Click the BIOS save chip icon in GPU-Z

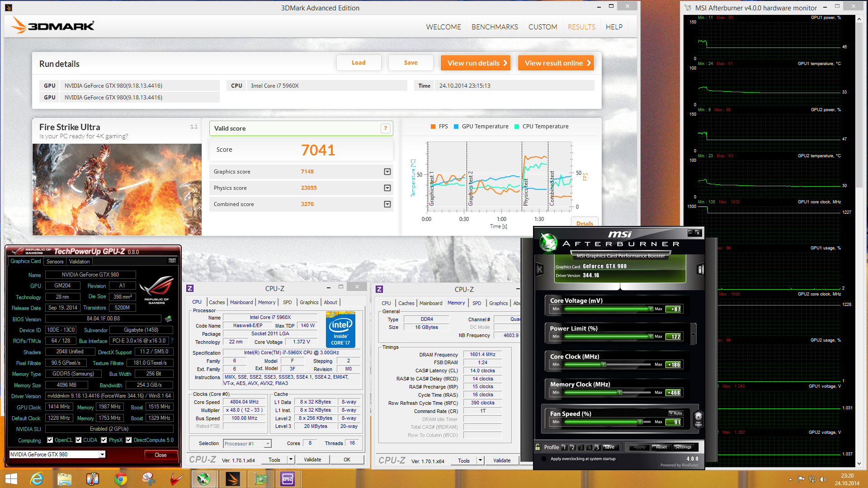pyautogui.click(x=168, y=319)
